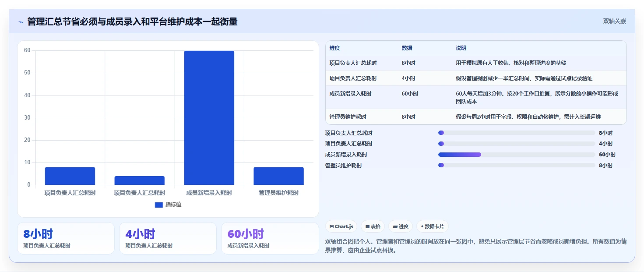Click the 60小时 cell in the table
This screenshot has height=272, width=644.
click(410, 93)
